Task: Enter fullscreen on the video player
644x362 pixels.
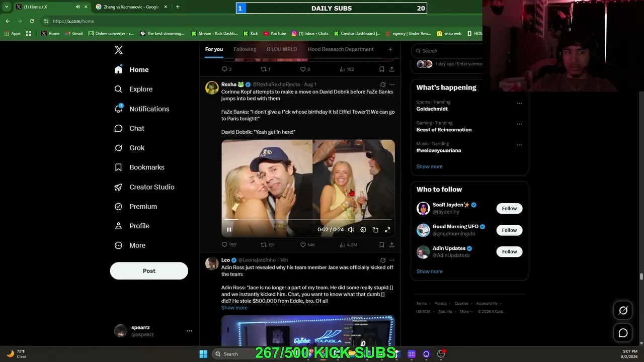Action: pos(387,230)
